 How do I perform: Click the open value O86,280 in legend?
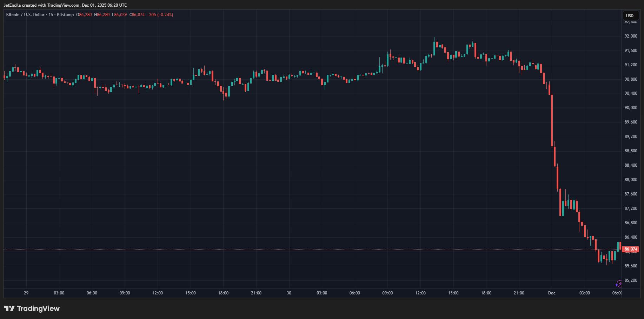click(84, 15)
